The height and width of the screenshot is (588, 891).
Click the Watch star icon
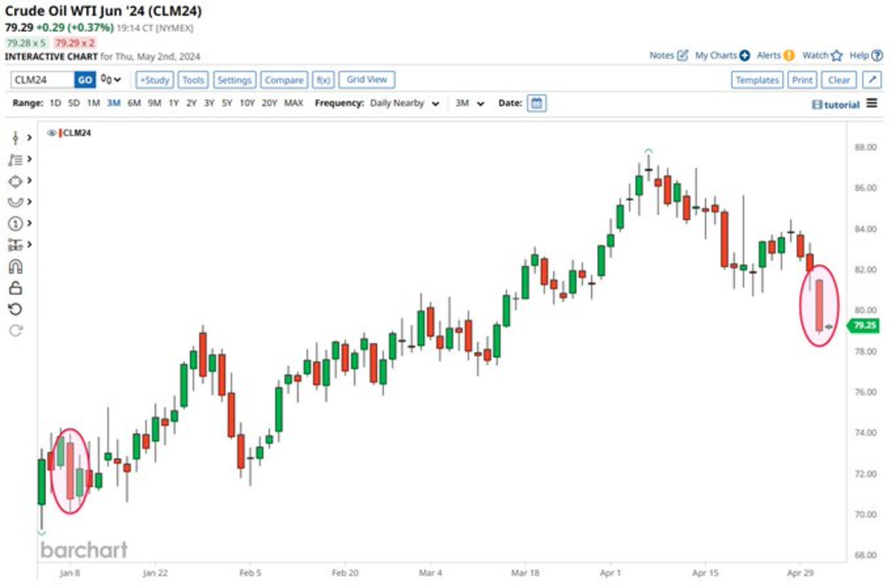[x=837, y=56]
